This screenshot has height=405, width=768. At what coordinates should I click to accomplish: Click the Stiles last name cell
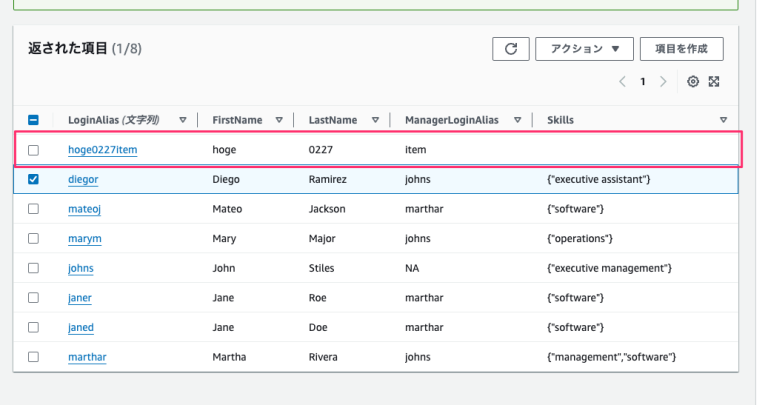(321, 268)
